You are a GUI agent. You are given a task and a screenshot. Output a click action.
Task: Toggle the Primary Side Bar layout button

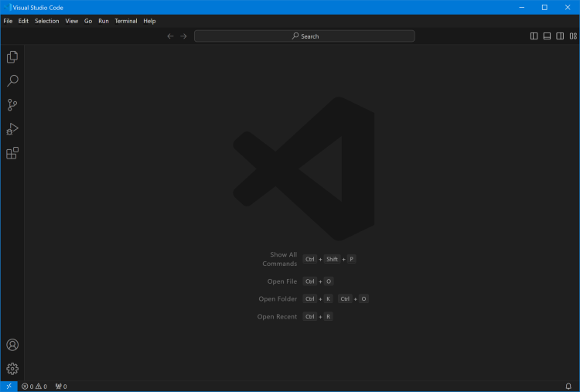click(x=534, y=36)
